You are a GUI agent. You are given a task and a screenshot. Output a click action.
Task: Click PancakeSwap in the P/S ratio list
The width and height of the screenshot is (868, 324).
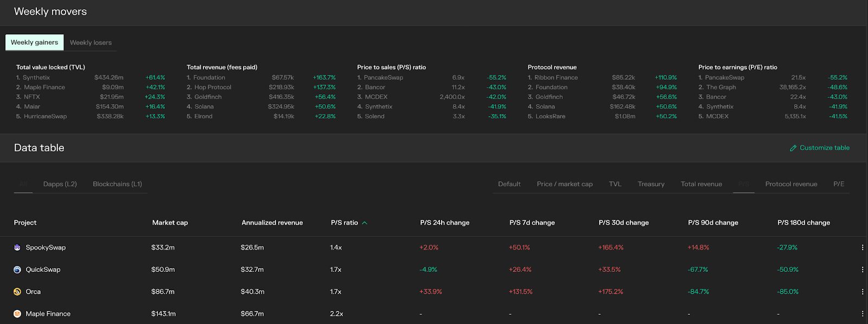click(384, 78)
